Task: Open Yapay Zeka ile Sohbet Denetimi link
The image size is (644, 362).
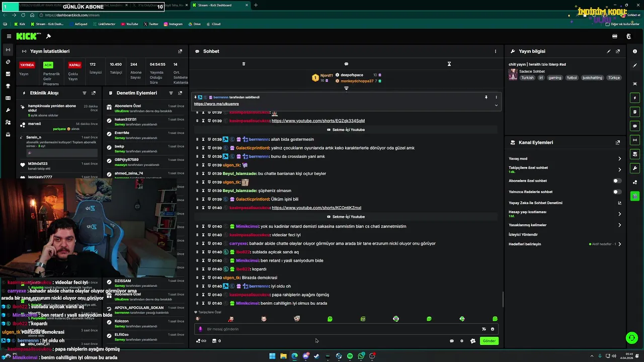Action: click(x=619, y=203)
